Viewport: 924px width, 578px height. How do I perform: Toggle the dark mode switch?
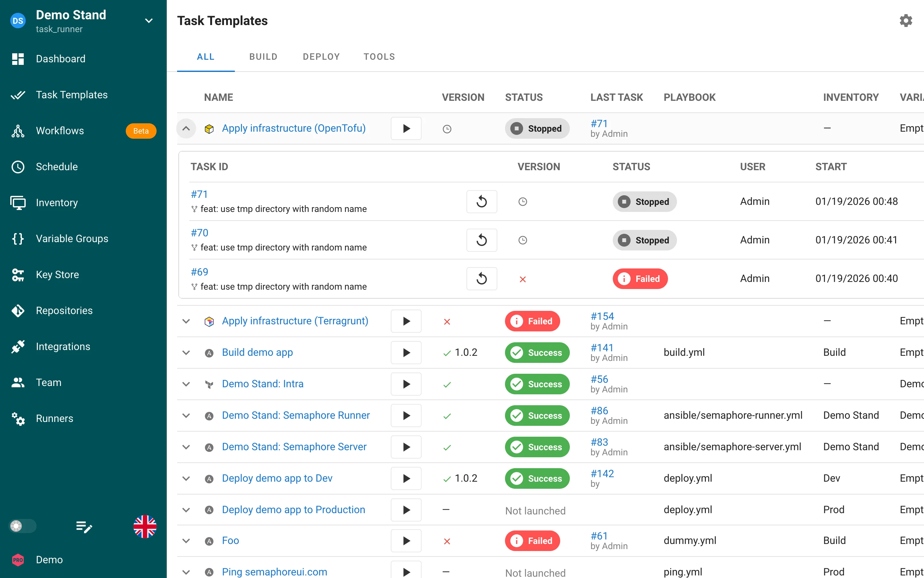22,526
